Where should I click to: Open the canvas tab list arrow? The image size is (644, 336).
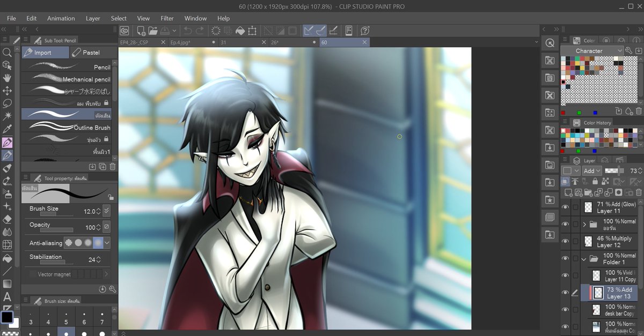537,42
